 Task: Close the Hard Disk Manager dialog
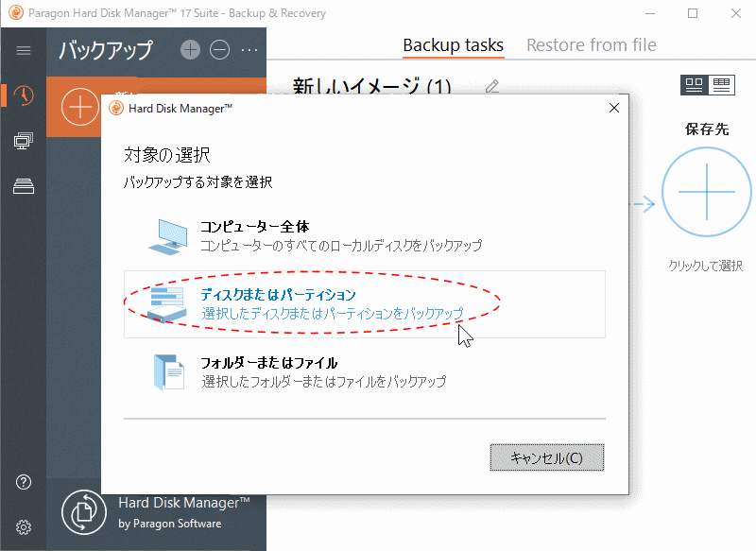coord(614,109)
